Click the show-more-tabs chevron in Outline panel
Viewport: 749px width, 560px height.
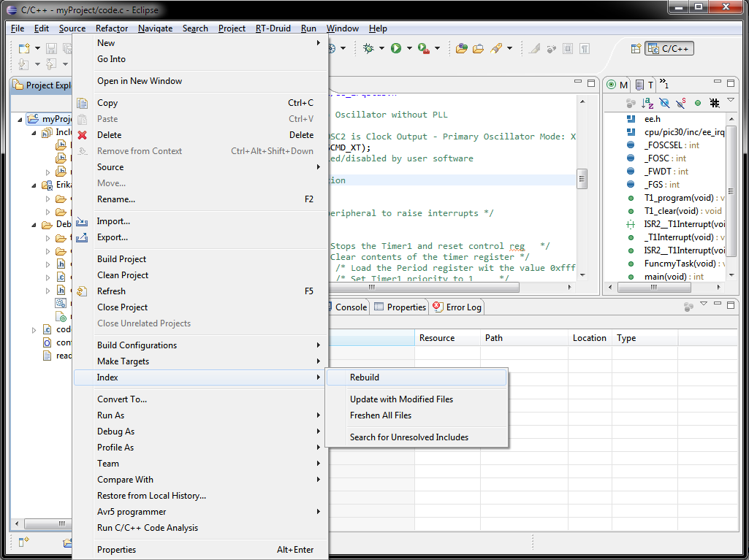coord(664,84)
